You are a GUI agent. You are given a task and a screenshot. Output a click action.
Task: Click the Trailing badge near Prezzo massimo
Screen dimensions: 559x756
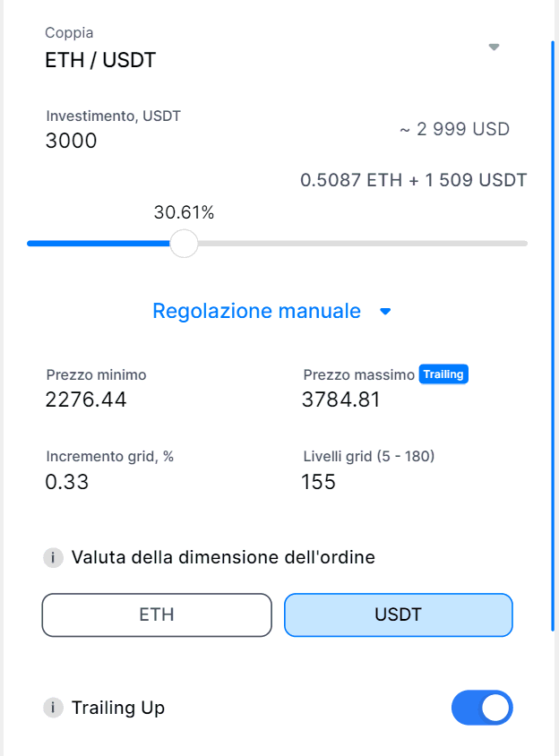click(443, 374)
